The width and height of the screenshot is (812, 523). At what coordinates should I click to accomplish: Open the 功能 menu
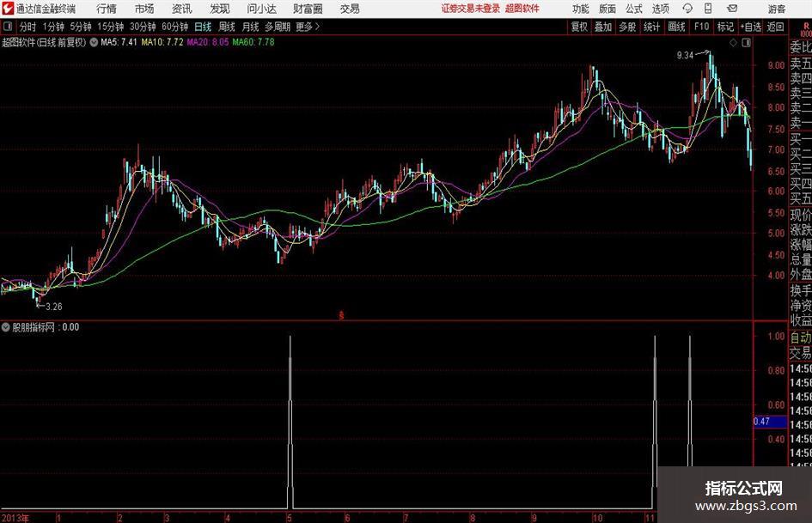coord(581,9)
